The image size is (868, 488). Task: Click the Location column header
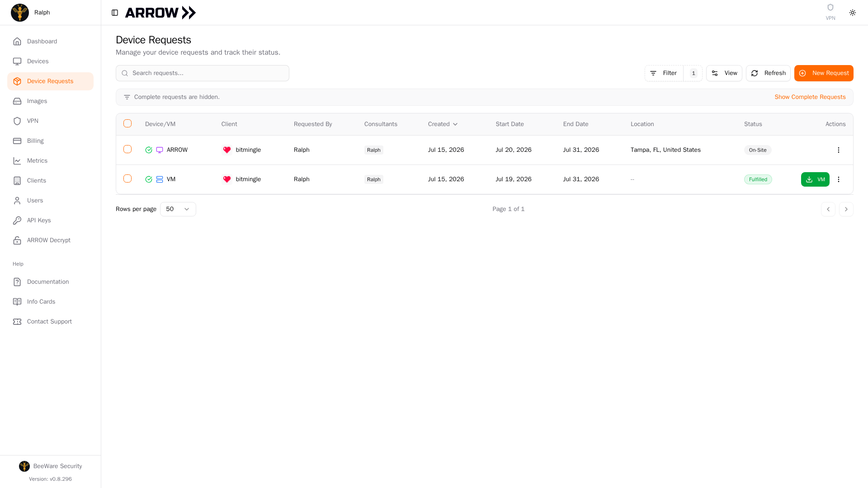pyautogui.click(x=642, y=124)
